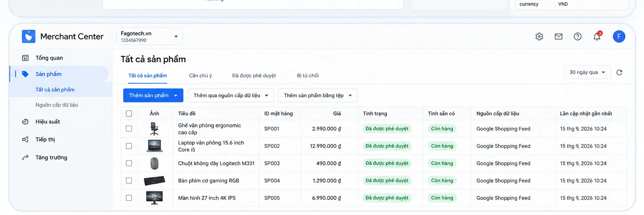
Task: Click the Tổng quan sidebar icon
Action: click(26, 58)
